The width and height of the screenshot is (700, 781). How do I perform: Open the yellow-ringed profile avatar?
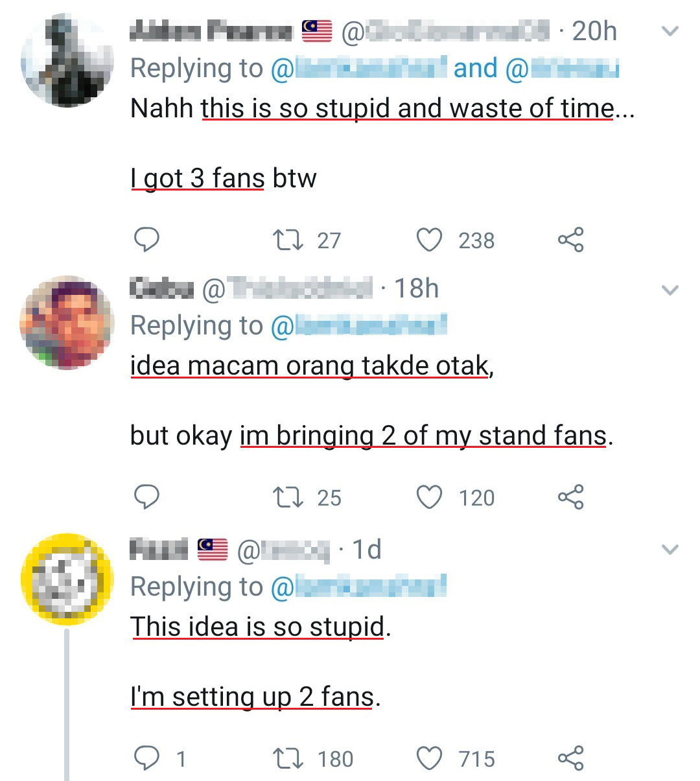point(67,579)
